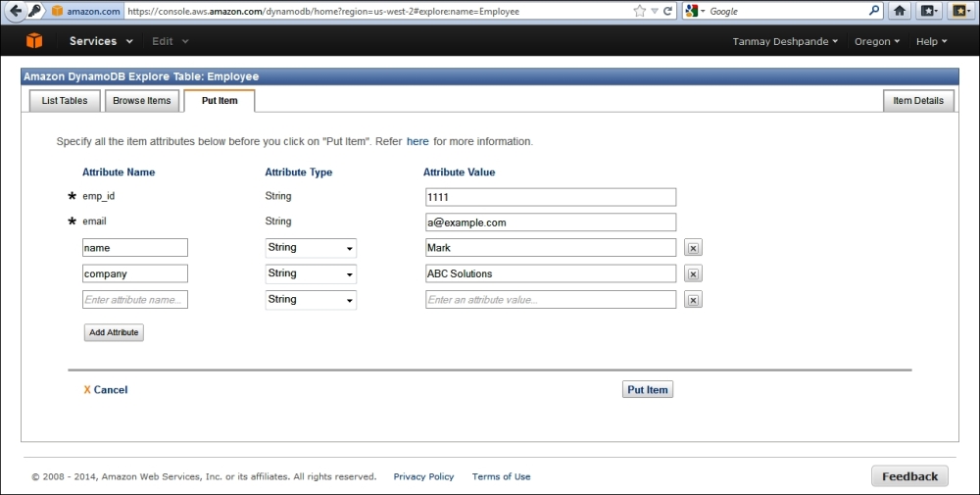Click the AWS orange cube logo
The image size is (980, 495).
34,40
